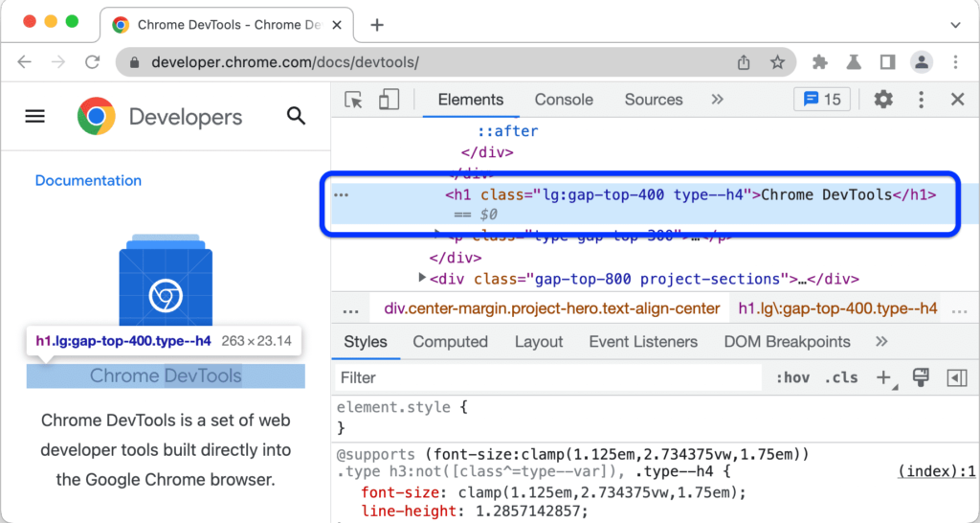Open the Computed pane tab
This screenshot has height=523, width=980.
point(450,342)
